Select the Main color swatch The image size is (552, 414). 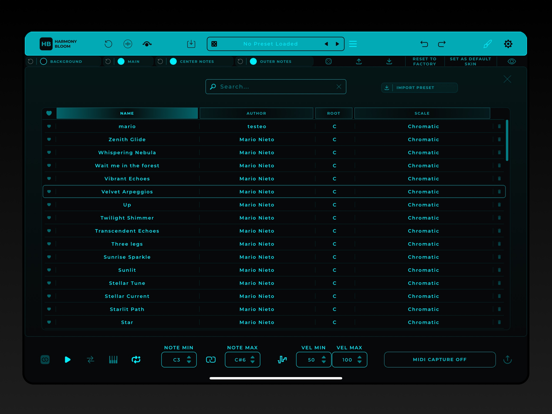coord(121,62)
